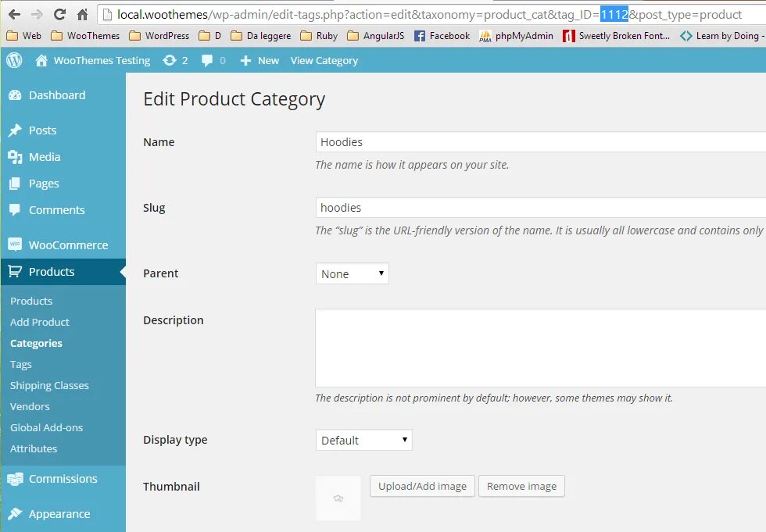Click the Products cart icon
This screenshot has width=766, height=532.
point(15,271)
